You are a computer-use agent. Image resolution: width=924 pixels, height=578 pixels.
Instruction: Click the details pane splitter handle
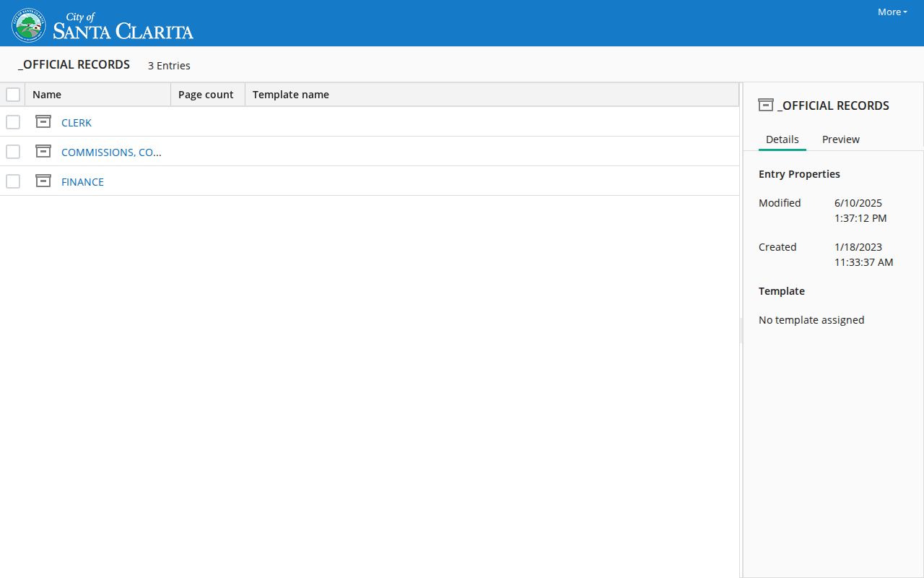741,329
